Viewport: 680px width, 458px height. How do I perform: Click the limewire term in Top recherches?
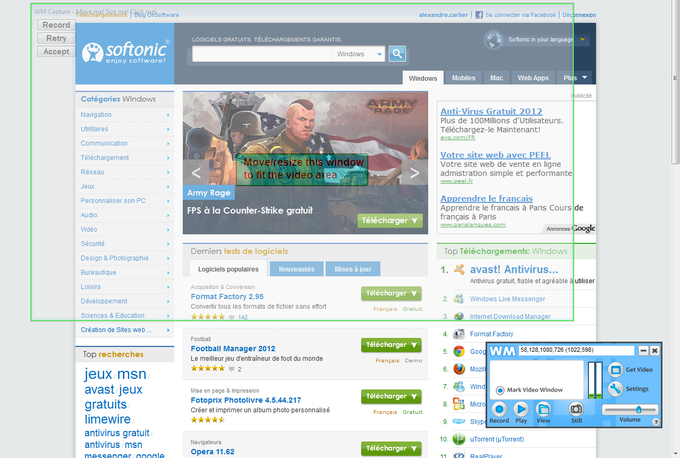[x=107, y=419]
